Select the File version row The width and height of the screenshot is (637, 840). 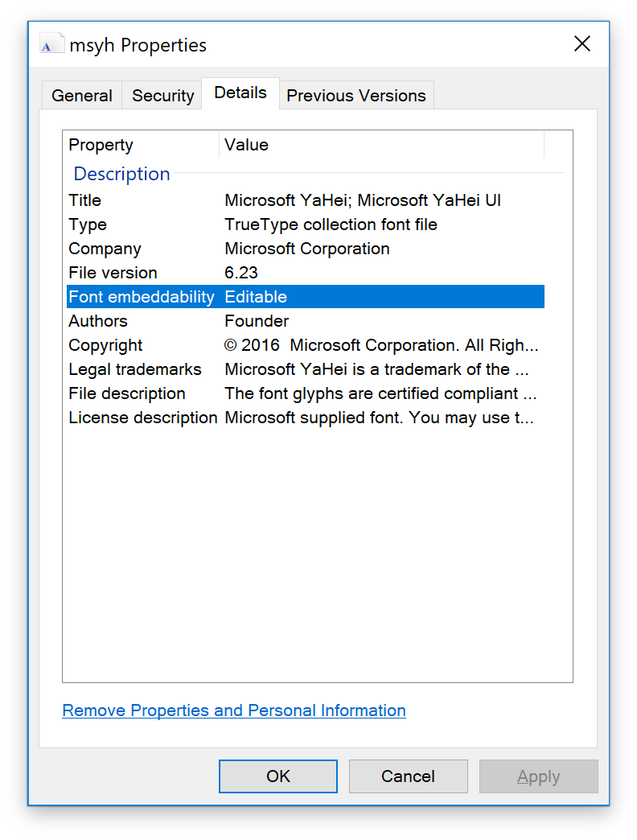pyautogui.click(x=305, y=273)
